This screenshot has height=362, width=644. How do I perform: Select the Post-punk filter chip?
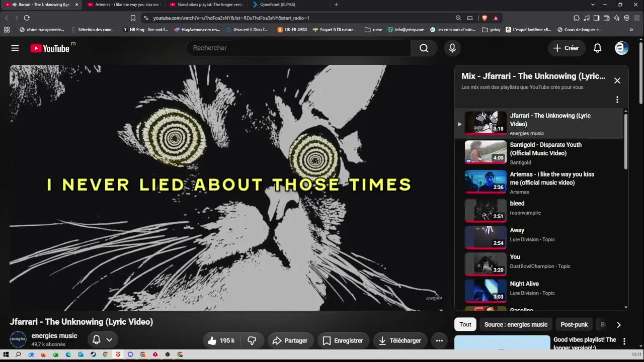574,324
